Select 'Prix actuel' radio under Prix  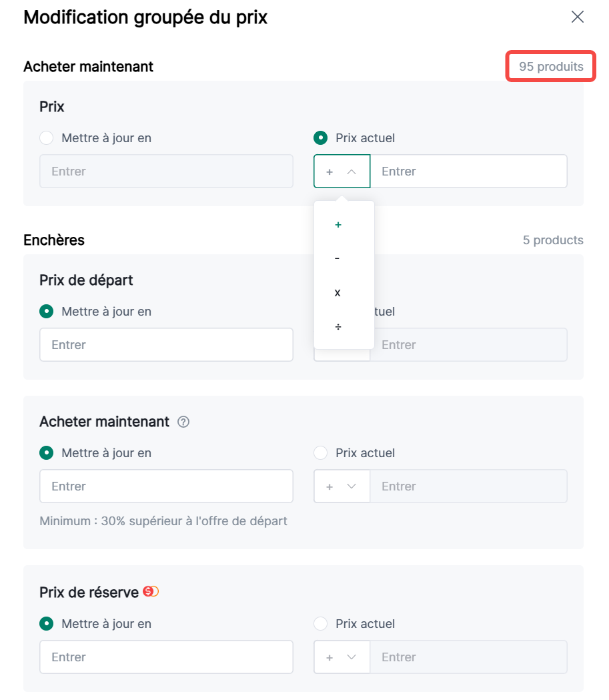tap(321, 138)
